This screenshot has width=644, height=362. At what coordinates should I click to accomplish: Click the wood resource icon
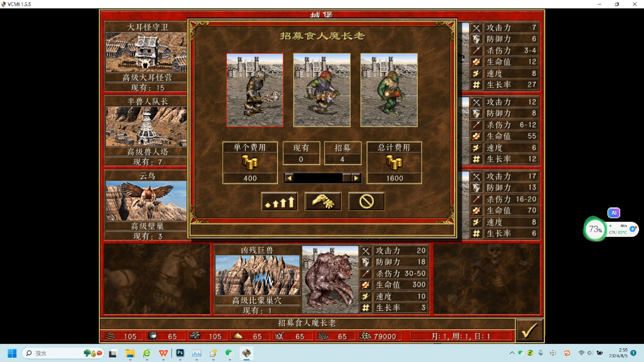coord(110,336)
